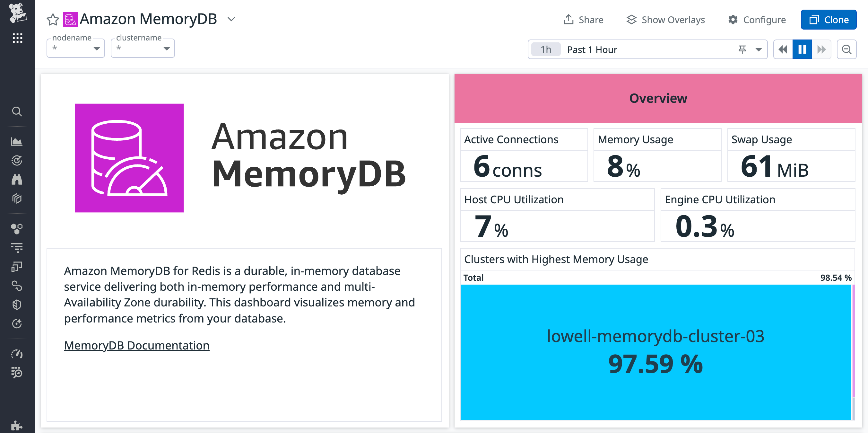This screenshot has height=433, width=868.
Task: Select the Metrics layers icon in sidebar
Action: click(x=17, y=199)
